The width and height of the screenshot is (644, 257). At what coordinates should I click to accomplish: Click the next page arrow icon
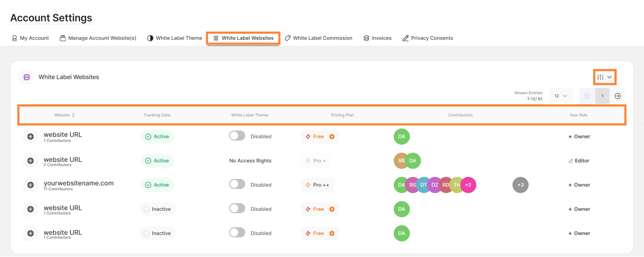coord(618,96)
